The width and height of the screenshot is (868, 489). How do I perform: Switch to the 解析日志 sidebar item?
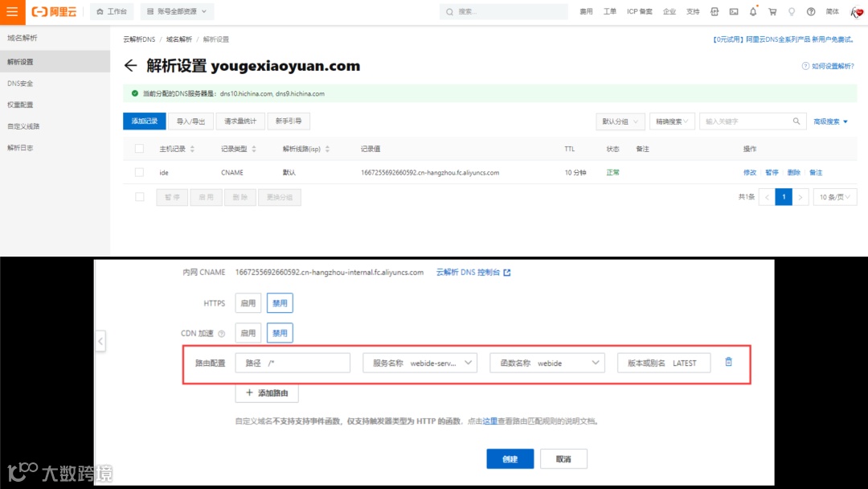coord(21,147)
